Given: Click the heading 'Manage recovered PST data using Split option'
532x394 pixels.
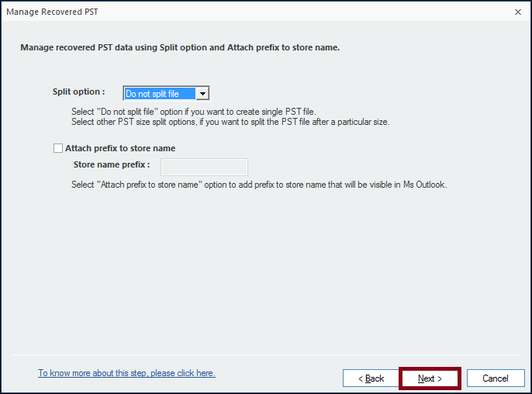Looking at the screenshot, I should pyautogui.click(x=180, y=47).
